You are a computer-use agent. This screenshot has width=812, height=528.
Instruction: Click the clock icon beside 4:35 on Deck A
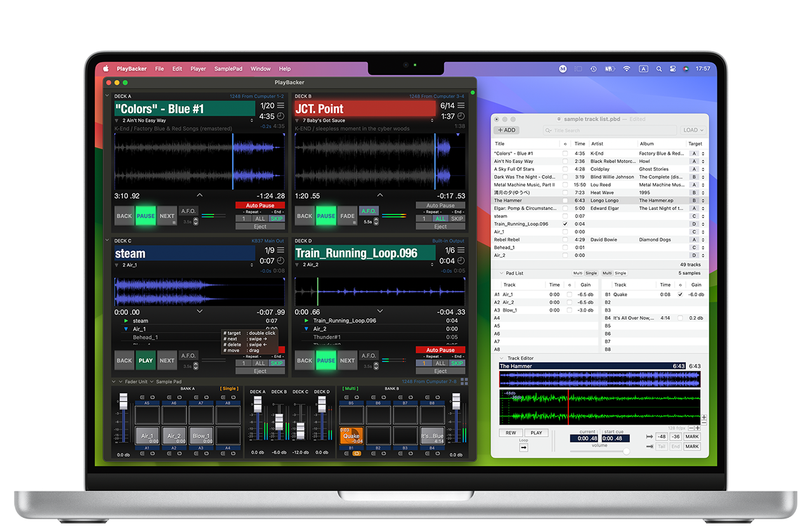(x=281, y=116)
